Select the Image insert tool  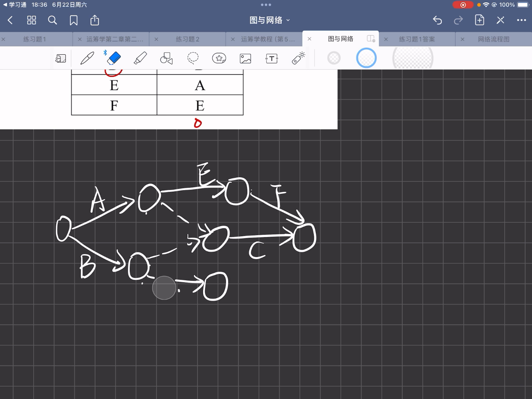(x=245, y=58)
